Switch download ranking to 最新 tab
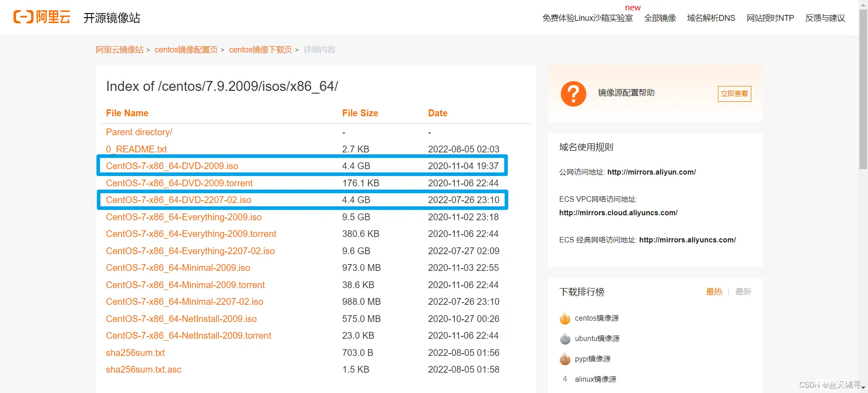The height and width of the screenshot is (393, 868). (x=743, y=292)
